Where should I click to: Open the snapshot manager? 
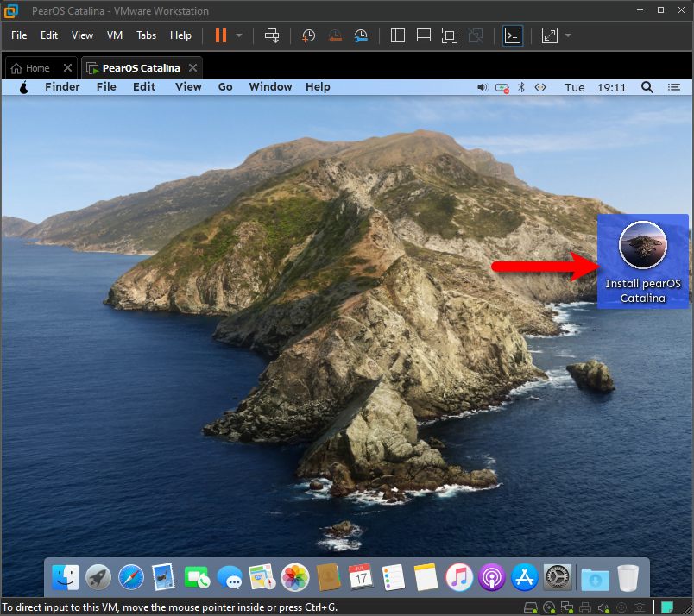pos(361,35)
